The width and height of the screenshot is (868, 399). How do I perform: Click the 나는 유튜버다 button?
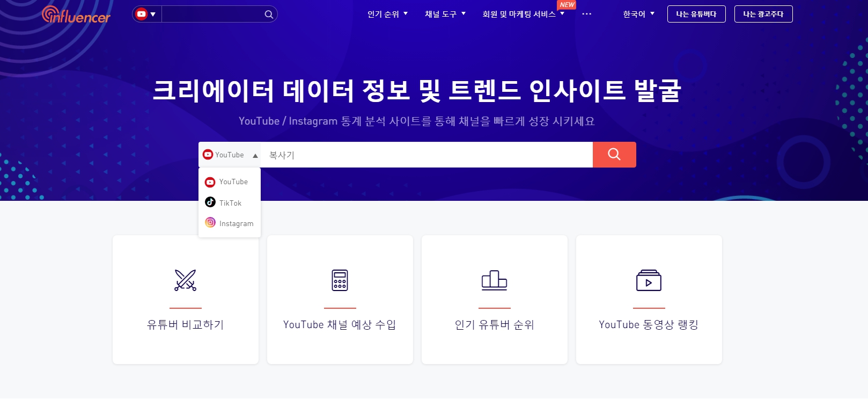point(696,14)
